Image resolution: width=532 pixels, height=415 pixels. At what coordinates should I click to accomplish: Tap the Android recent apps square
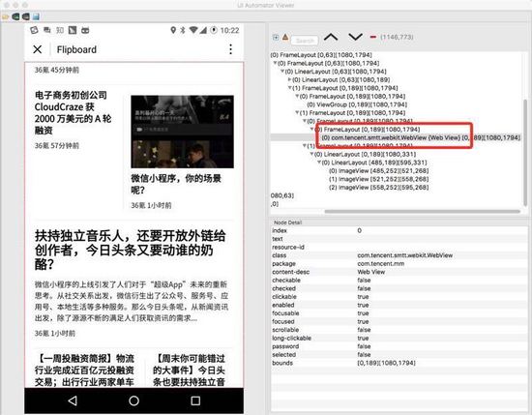coord(195,400)
